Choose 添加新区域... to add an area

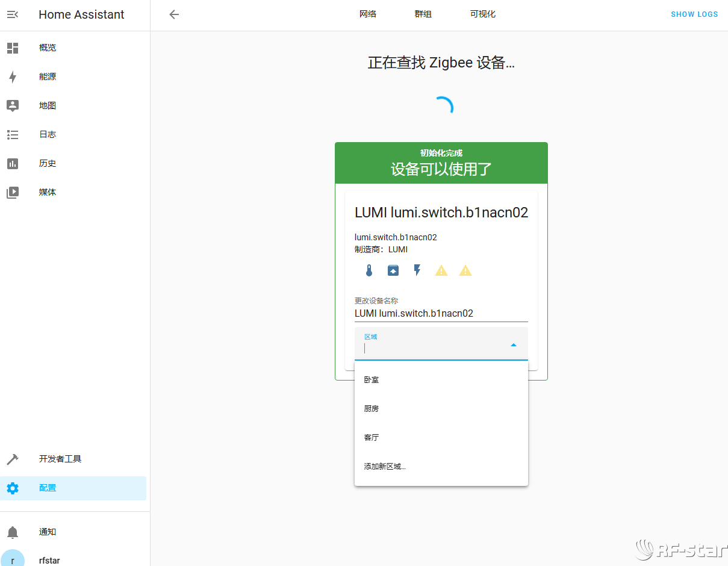click(441, 467)
